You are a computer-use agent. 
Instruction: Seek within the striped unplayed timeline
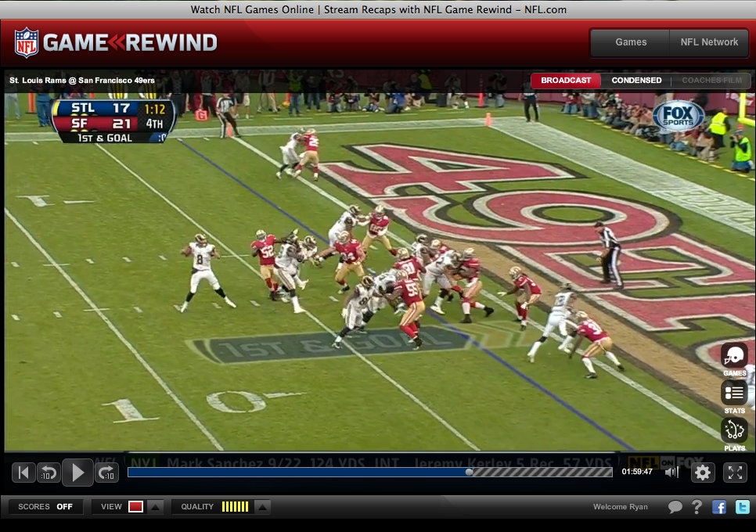tap(543, 473)
